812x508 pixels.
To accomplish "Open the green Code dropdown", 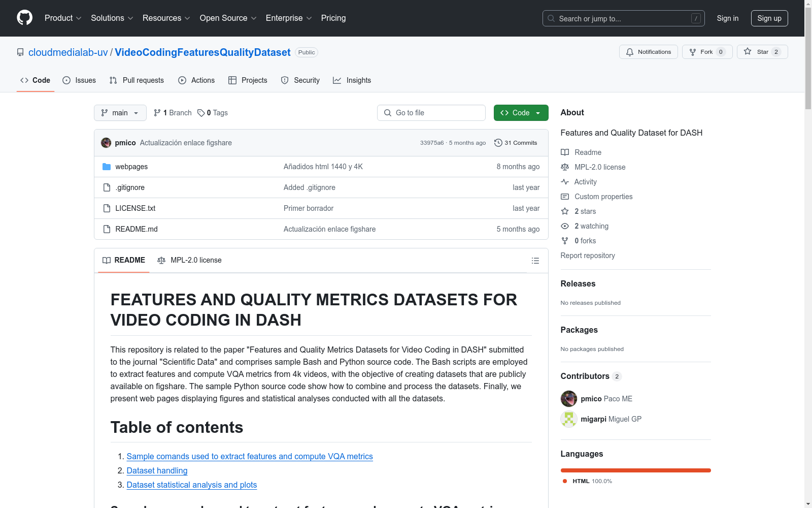I will coord(521,113).
